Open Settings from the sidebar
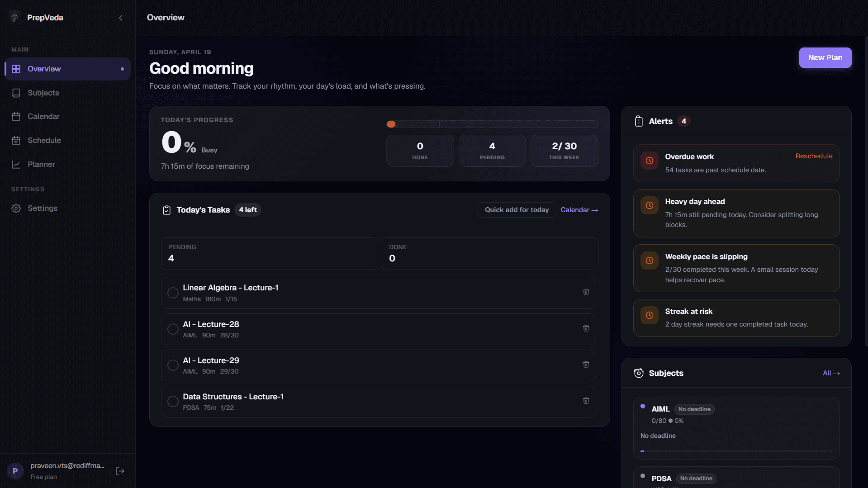Image resolution: width=868 pixels, height=488 pixels. (67, 208)
